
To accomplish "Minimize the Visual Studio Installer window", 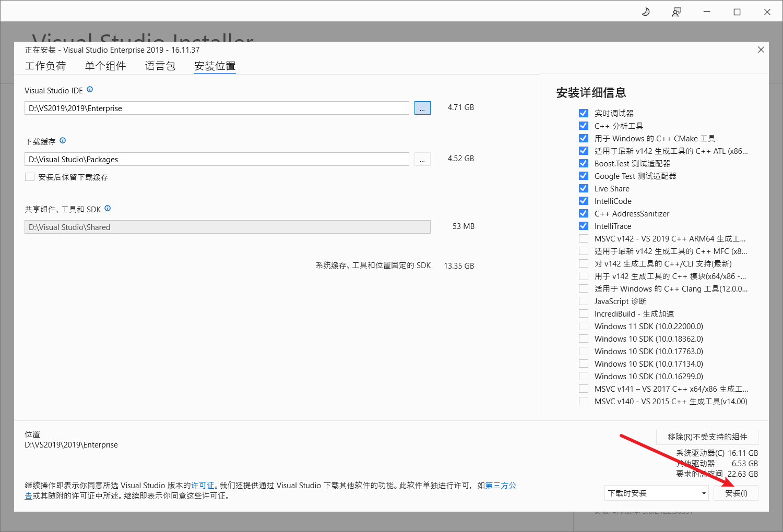I will coord(707,11).
